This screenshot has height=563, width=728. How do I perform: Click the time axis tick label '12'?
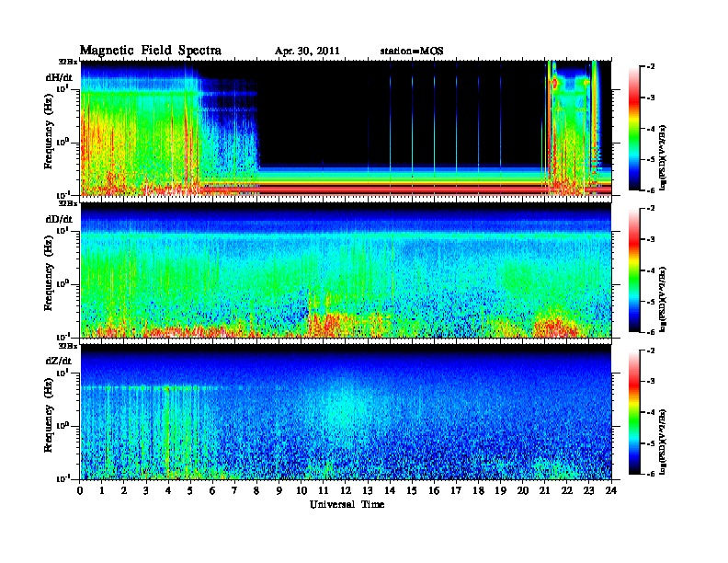[345, 490]
